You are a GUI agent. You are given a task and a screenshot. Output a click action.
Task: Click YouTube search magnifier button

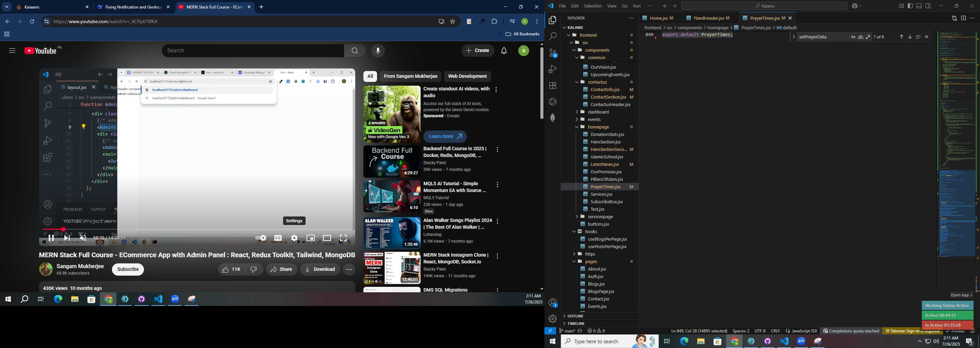click(355, 51)
